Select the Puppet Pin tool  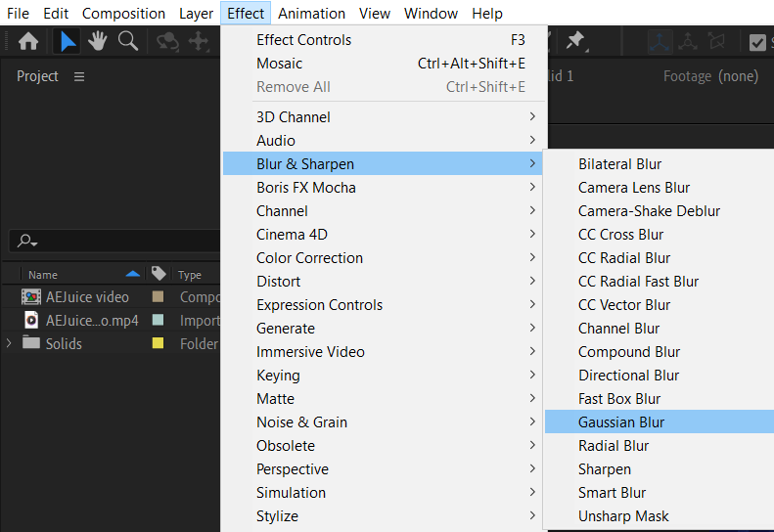tap(575, 41)
